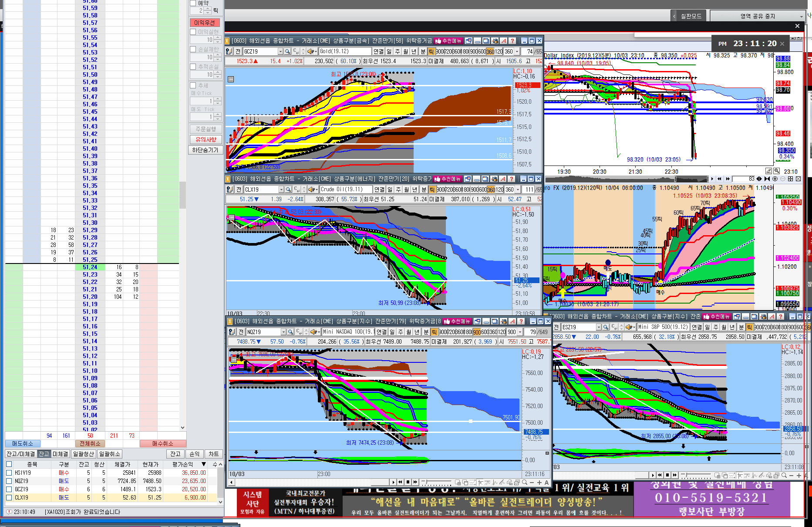Select 분 period in NASDAQ chart

pos(426,332)
